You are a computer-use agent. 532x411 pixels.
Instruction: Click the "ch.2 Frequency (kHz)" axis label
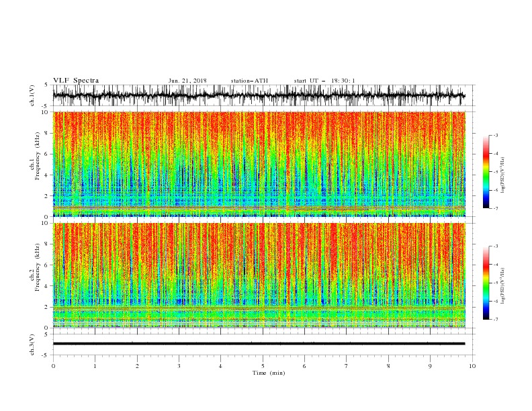pyautogui.click(x=35, y=267)
